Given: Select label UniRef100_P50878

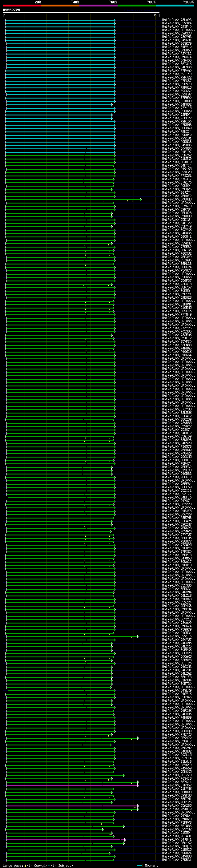Looking at the screenshot, I should click(177, 271).
